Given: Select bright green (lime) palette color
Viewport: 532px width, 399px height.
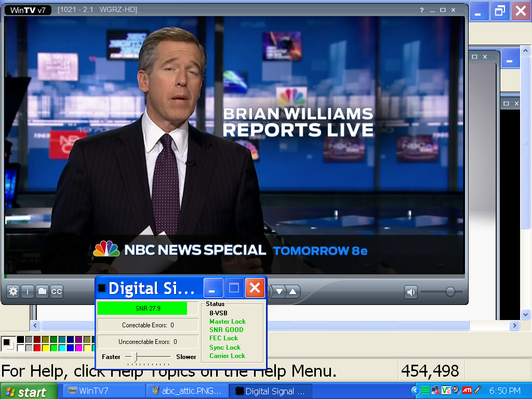Looking at the screenshot, I should (54, 348).
